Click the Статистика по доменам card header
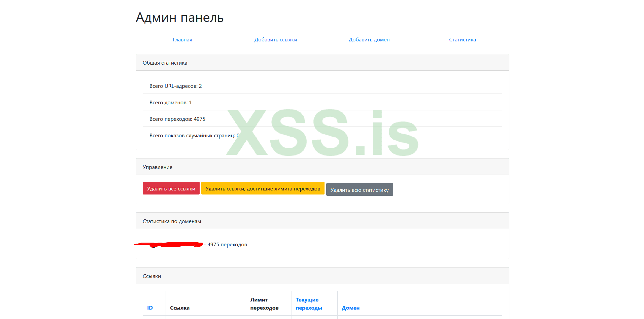644x319 pixels. (323, 221)
